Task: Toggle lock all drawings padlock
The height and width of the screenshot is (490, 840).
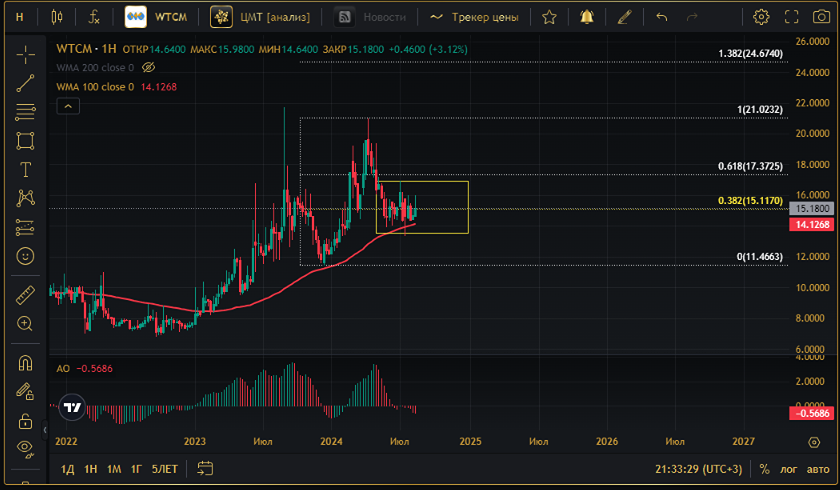Action: coord(25,420)
